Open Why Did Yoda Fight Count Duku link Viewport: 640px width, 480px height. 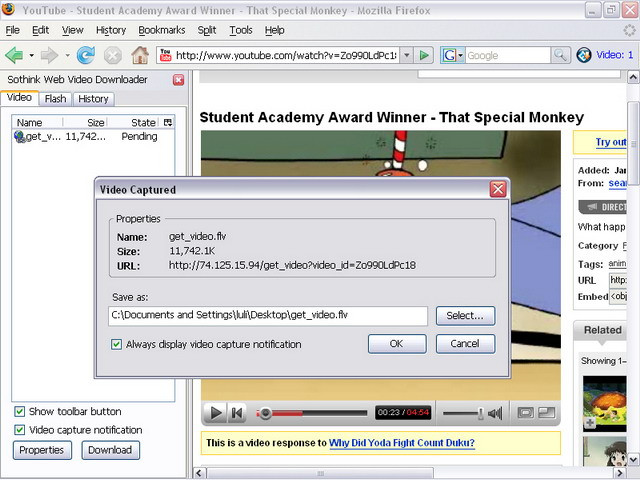click(x=402, y=443)
